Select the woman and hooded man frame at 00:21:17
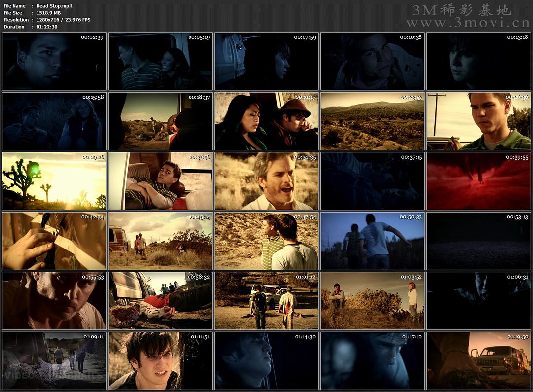This screenshot has height=392, width=533. point(266,121)
